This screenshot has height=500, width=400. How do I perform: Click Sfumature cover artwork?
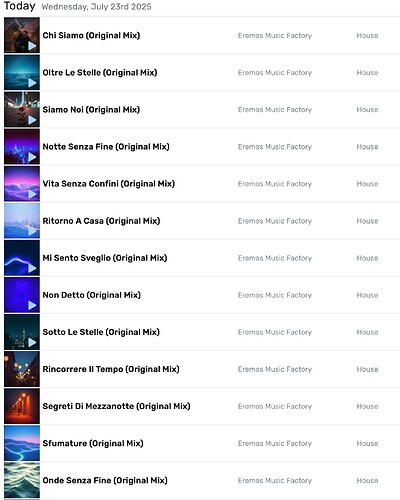(x=22, y=443)
